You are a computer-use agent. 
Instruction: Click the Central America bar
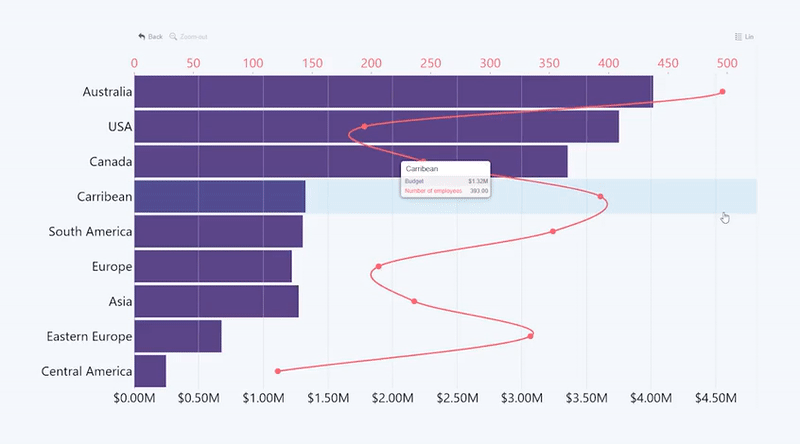150,371
